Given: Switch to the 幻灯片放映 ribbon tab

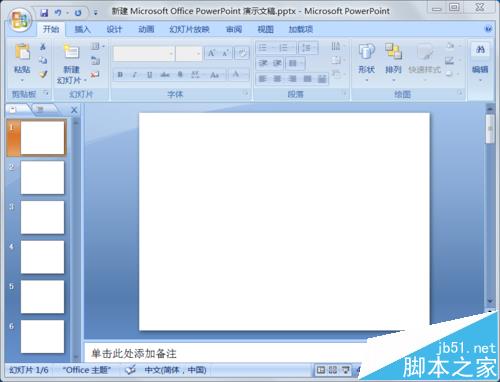Looking at the screenshot, I should coord(189,29).
